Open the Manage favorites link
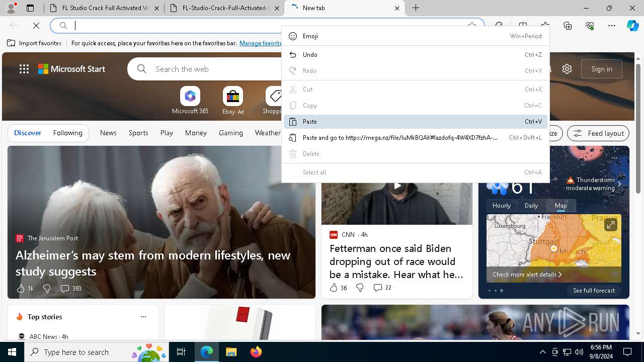The height and width of the screenshot is (362, 644). tap(261, 43)
